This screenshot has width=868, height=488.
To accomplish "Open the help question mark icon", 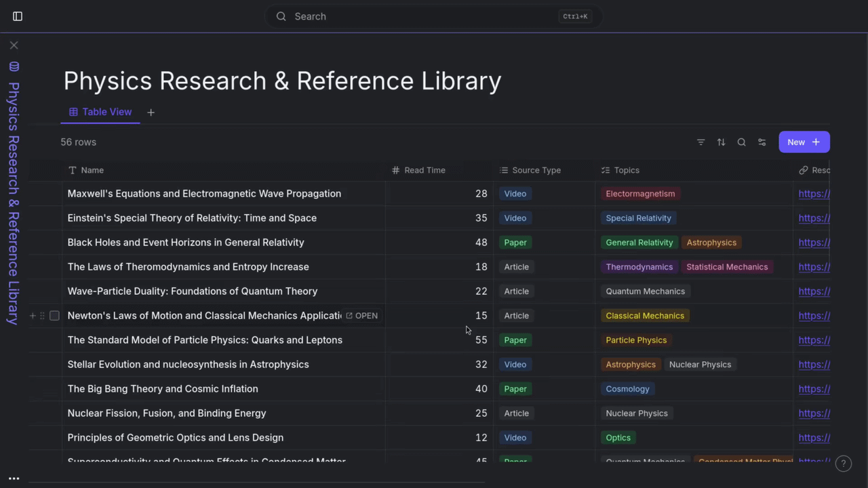I will (x=844, y=464).
